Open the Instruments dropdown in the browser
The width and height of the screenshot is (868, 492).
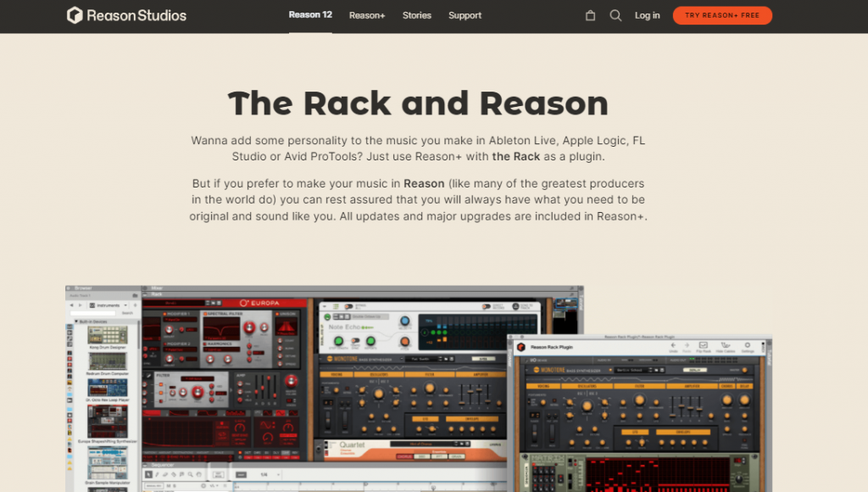108,305
